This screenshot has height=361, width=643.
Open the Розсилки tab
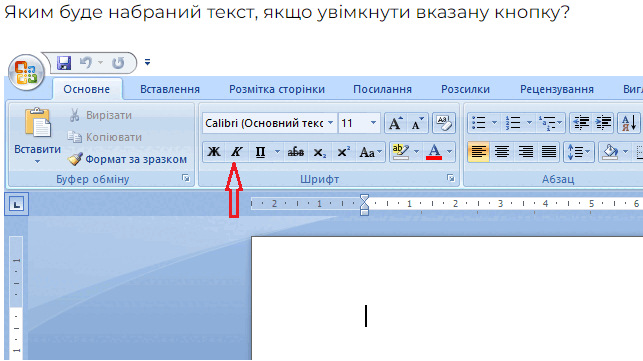click(x=465, y=89)
